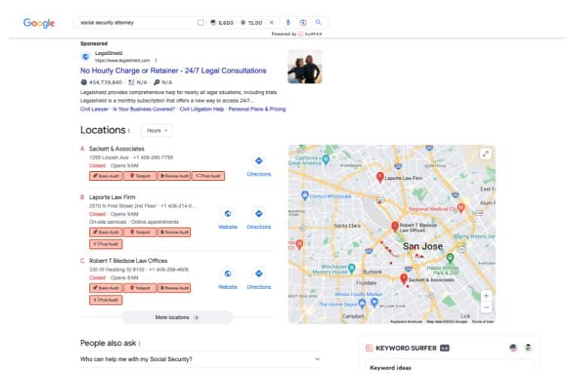Click the Google logo
This screenshot has height=392, width=573.
pyautogui.click(x=38, y=23)
